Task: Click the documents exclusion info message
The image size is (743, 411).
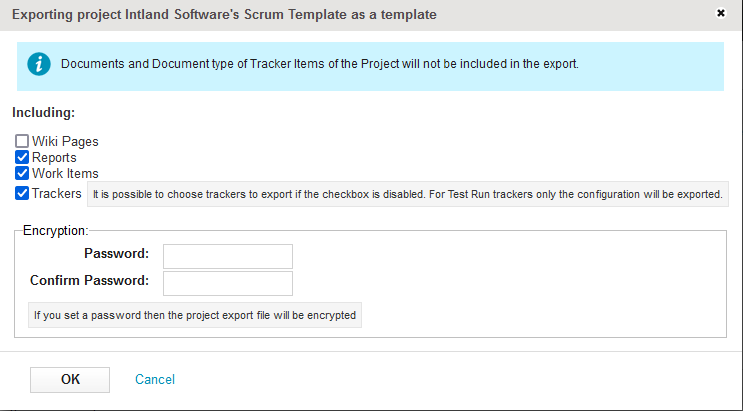Action: (x=320, y=64)
